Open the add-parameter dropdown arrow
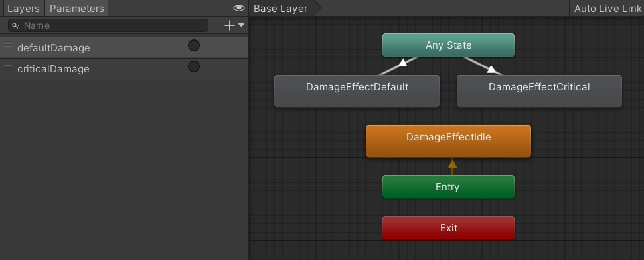The width and height of the screenshot is (644, 260). tap(241, 25)
